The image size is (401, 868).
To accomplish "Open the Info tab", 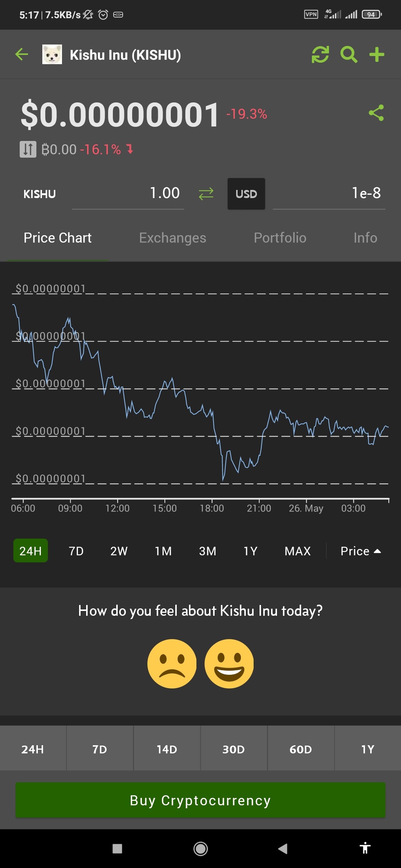I will pyautogui.click(x=365, y=238).
